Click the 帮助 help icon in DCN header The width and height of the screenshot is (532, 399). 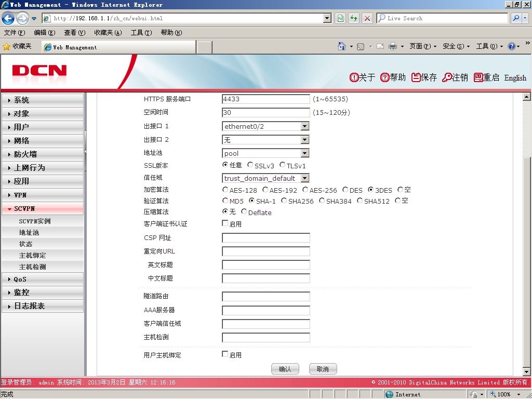pyautogui.click(x=385, y=78)
